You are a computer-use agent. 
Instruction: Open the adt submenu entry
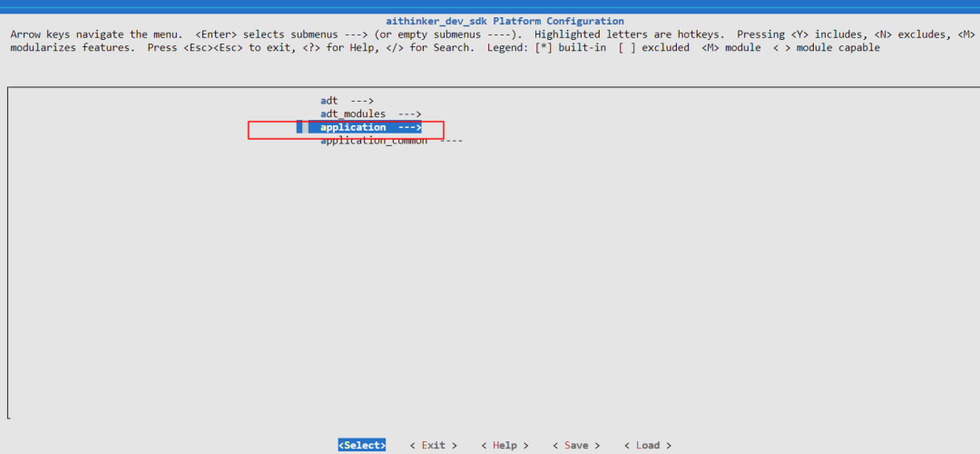click(x=347, y=101)
